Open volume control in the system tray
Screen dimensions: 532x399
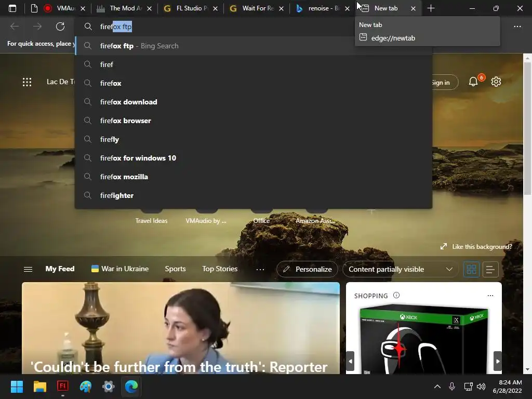coord(481,387)
